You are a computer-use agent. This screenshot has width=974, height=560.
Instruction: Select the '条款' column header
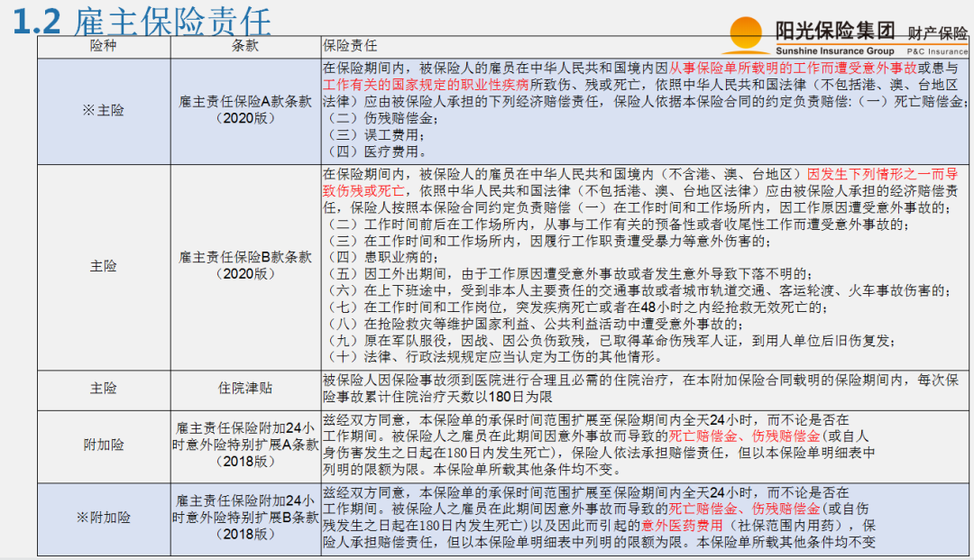point(245,46)
